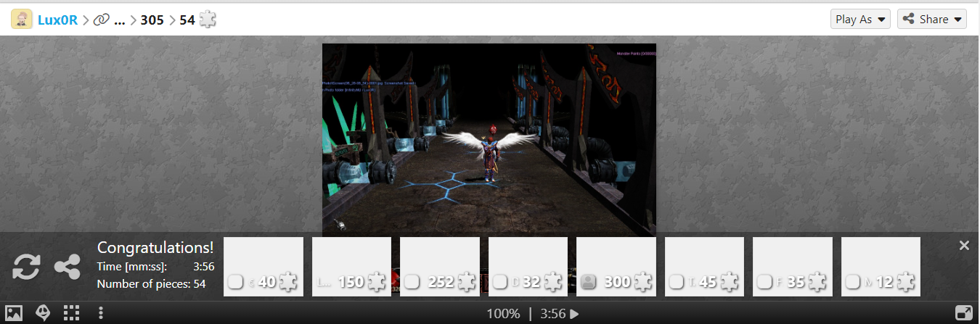Viewport: 980px width, 324px height.
Task: Arrange pieces using the grid icon
Action: [71, 313]
